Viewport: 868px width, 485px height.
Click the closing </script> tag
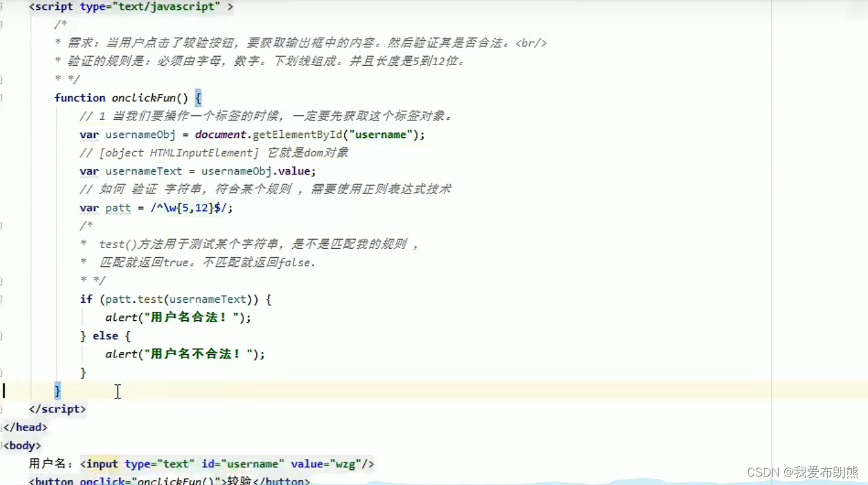(x=57, y=409)
